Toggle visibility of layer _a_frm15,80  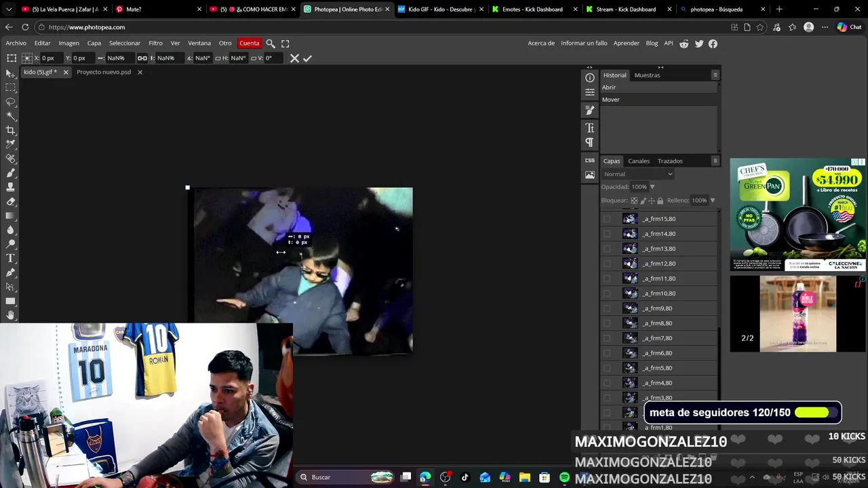(607, 219)
